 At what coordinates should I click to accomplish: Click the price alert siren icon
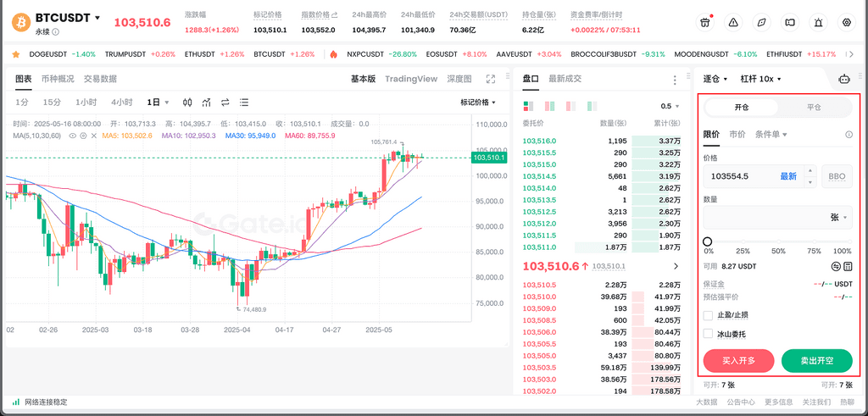pyautogui.click(x=818, y=22)
